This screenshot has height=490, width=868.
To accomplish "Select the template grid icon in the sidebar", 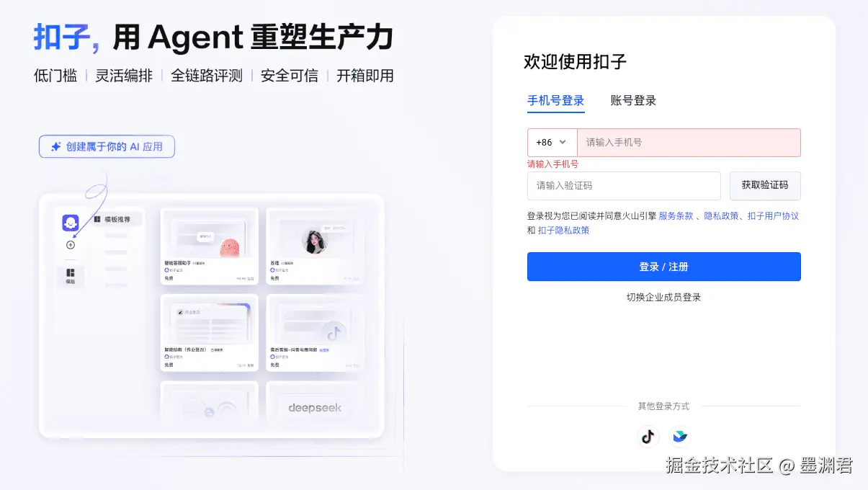I will click(x=71, y=273).
